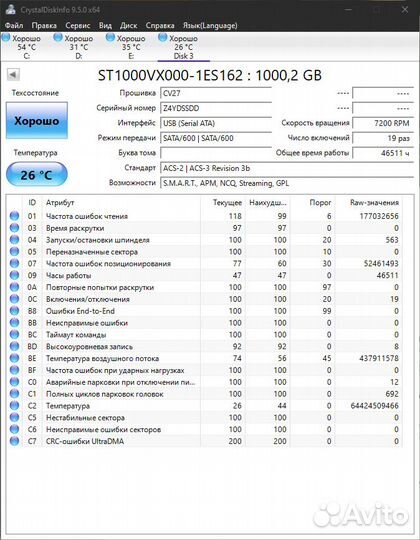The height and width of the screenshot is (540, 420).
Task: Select the Нестабильные сектора attribute text
Action: 85,417
